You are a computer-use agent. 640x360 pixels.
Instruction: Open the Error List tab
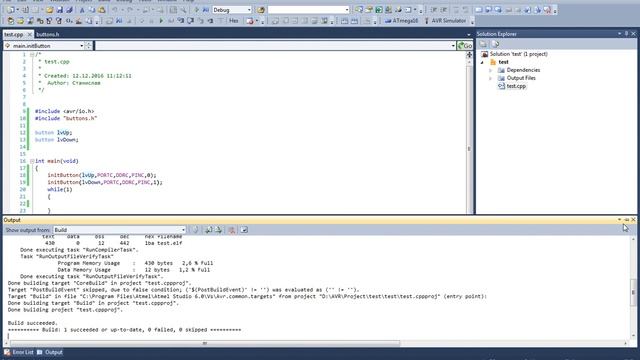click(19, 352)
